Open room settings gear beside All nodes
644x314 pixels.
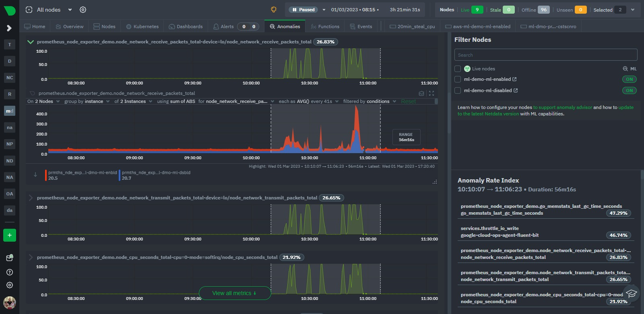(x=83, y=10)
